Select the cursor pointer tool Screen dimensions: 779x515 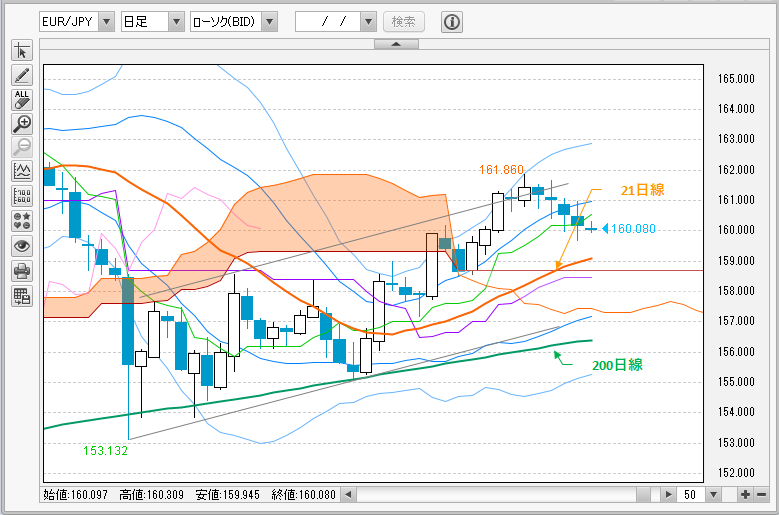click(22, 51)
